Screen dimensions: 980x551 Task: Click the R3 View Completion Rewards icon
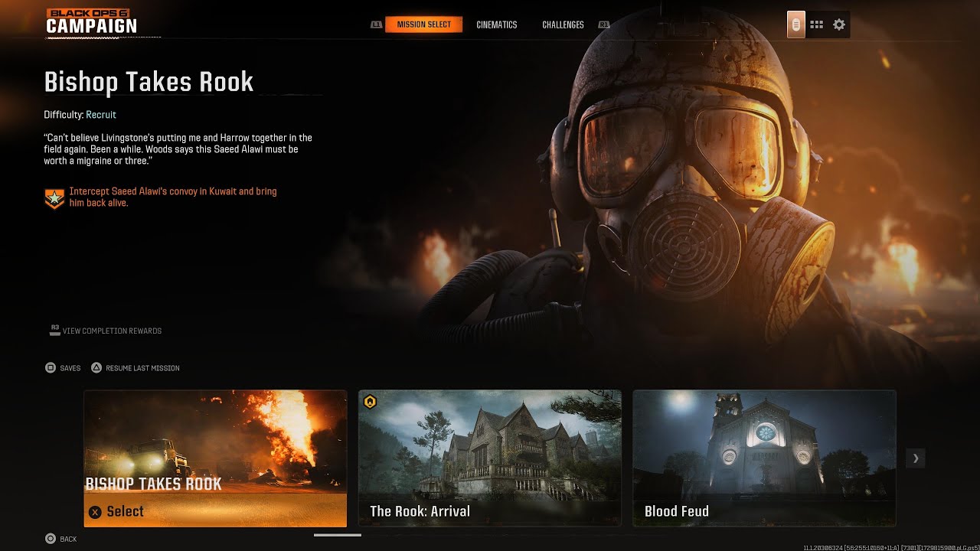[55, 330]
